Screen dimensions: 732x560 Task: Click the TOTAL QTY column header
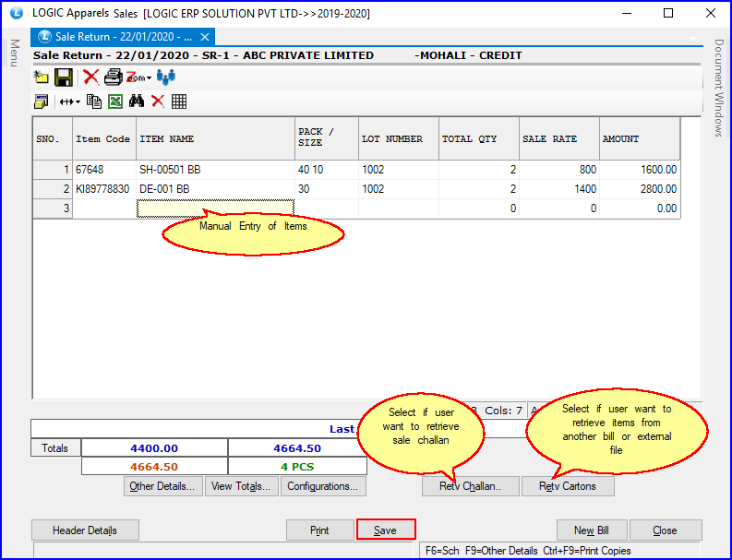pyautogui.click(x=478, y=138)
